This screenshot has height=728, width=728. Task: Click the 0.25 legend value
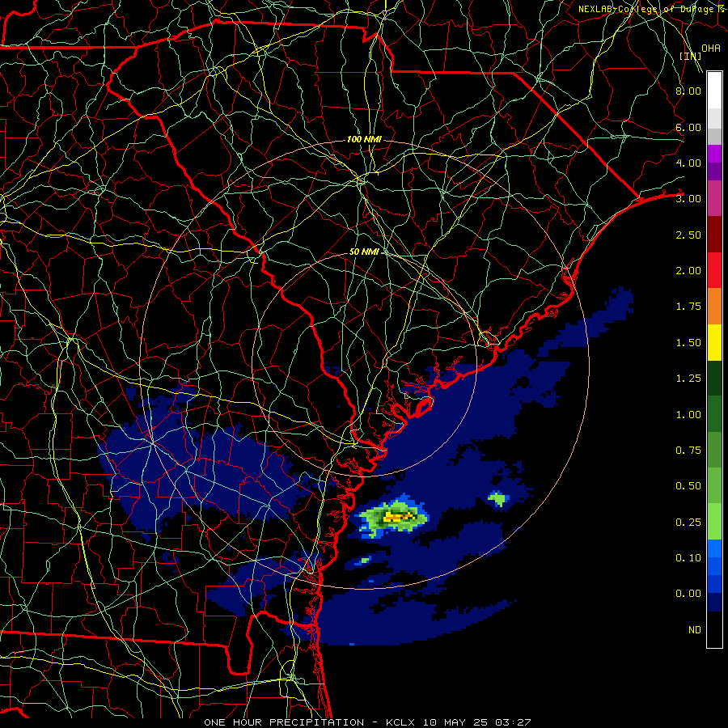point(688,523)
